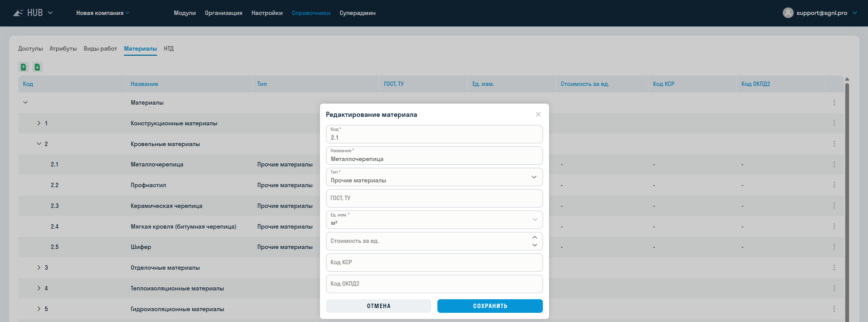868x322 pixels.
Task: Click the HUB logo icon
Action: [x=18, y=13]
